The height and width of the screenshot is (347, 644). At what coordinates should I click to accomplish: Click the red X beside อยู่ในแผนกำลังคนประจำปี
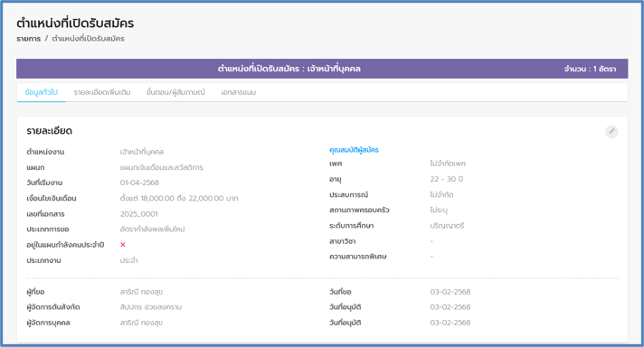pyautogui.click(x=123, y=245)
